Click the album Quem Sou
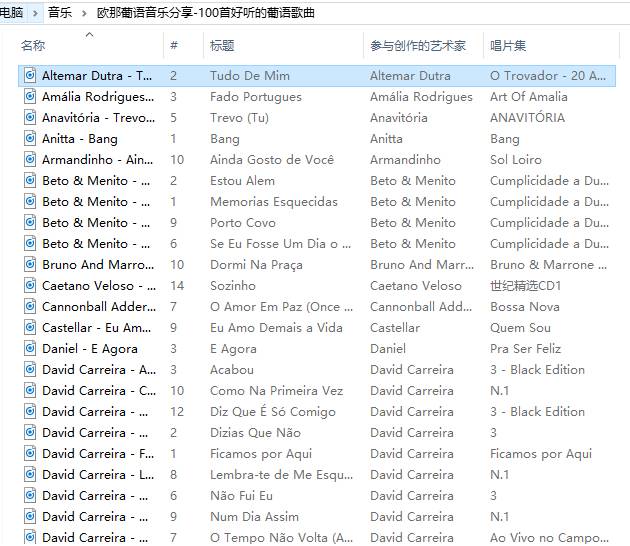The width and height of the screenshot is (630, 546). tap(520, 327)
